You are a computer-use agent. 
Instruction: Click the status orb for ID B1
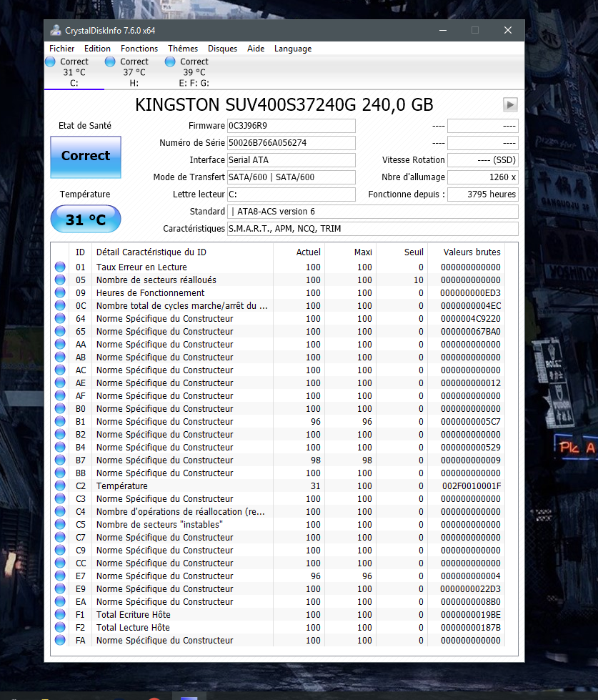pyautogui.click(x=60, y=421)
